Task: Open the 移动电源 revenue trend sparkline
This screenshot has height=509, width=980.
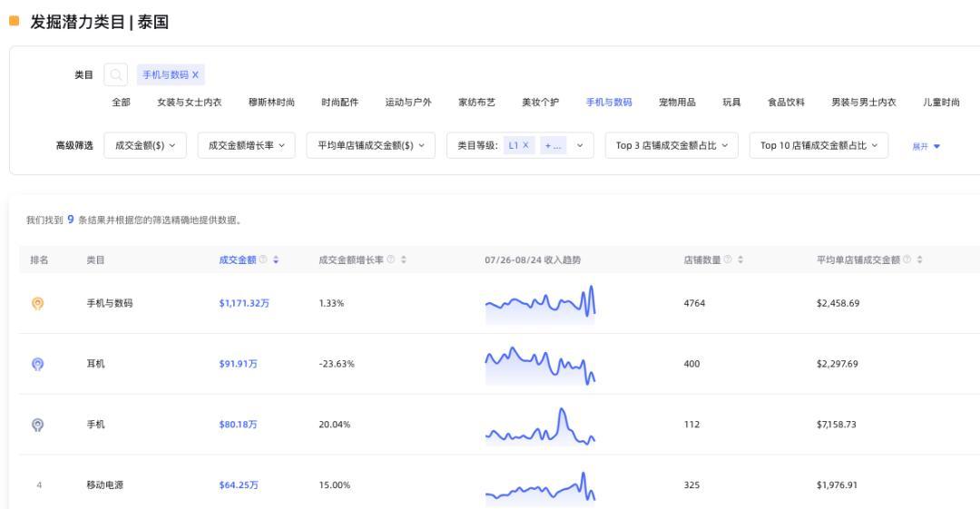Action: [540, 488]
